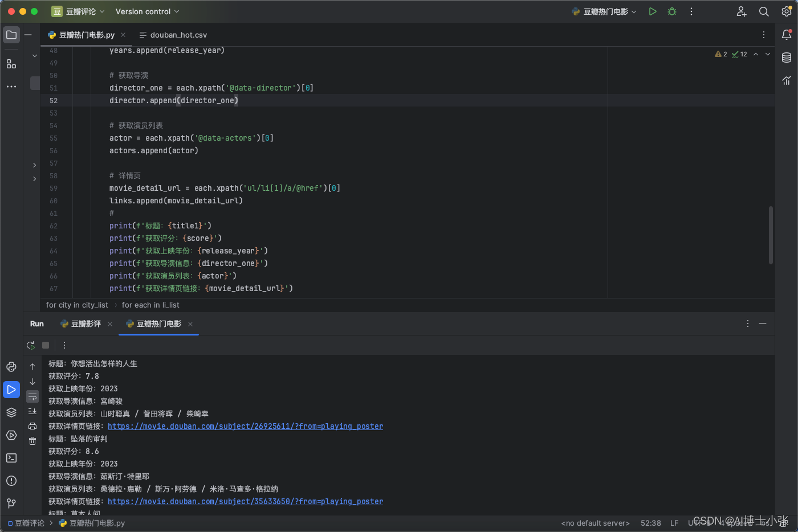Open Problems tool window icon
Screen dimensions: 798x532
pos(11,481)
